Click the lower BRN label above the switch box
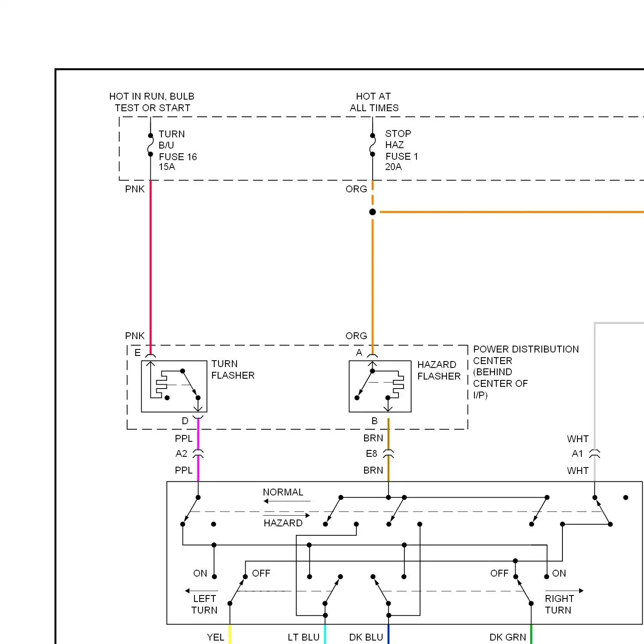 373,471
